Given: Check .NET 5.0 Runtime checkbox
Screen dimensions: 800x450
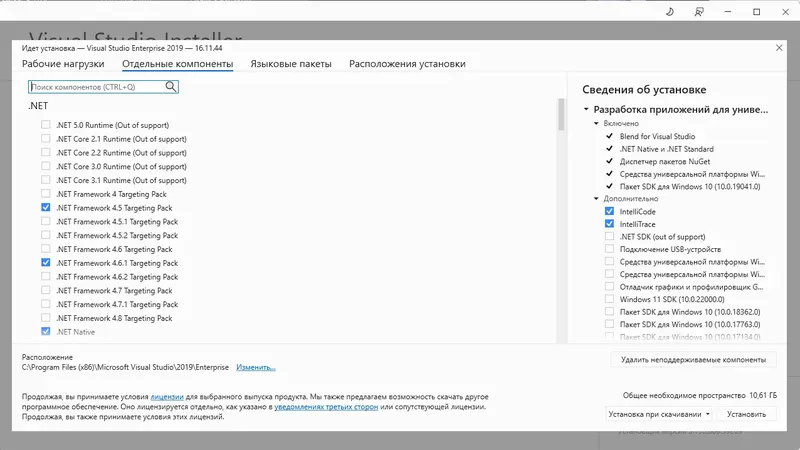Looking at the screenshot, I should pos(46,124).
